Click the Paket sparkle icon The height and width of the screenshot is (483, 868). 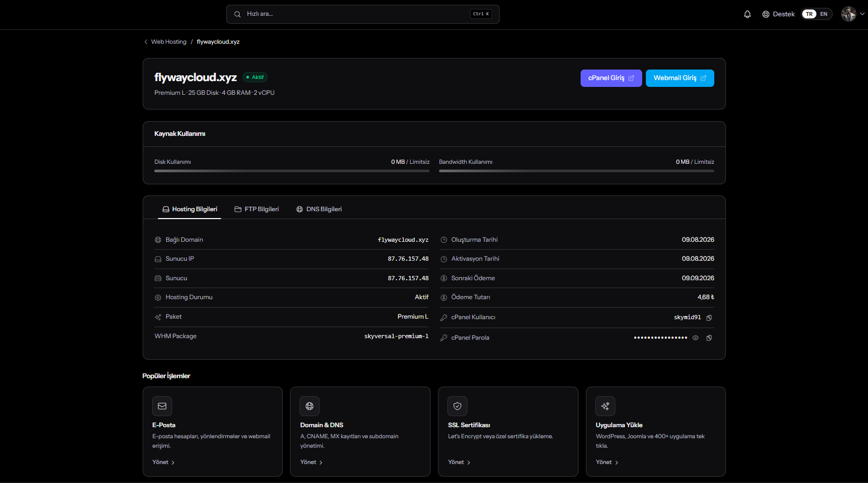(158, 317)
